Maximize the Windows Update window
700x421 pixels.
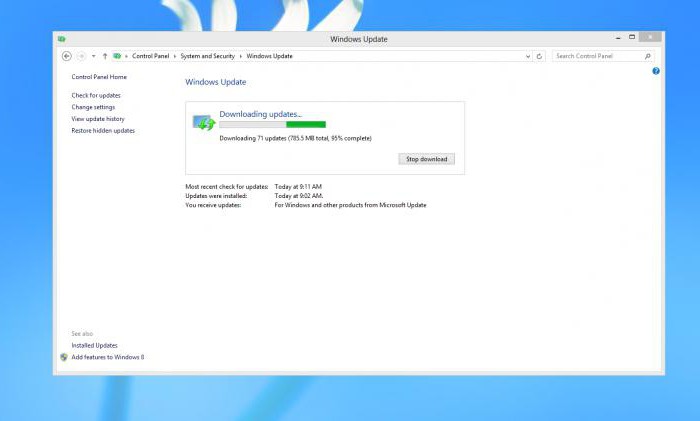coord(632,37)
